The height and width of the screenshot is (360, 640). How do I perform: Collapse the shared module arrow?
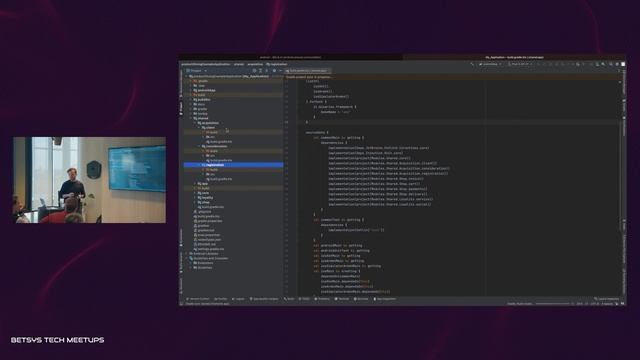click(x=191, y=118)
